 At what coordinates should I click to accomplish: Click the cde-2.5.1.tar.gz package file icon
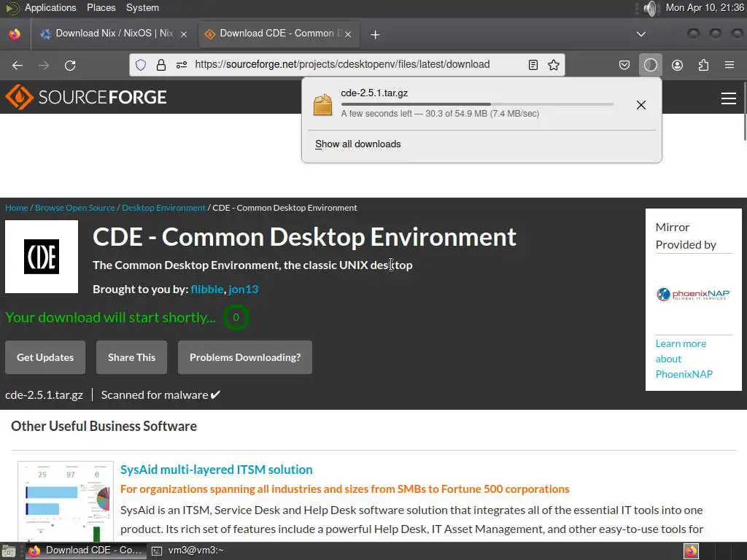point(322,105)
